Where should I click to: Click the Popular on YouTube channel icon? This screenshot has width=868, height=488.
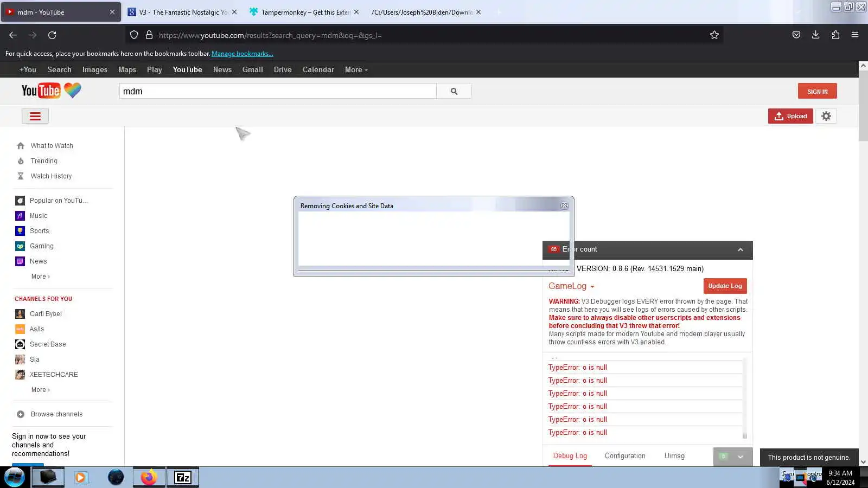tap(20, 201)
